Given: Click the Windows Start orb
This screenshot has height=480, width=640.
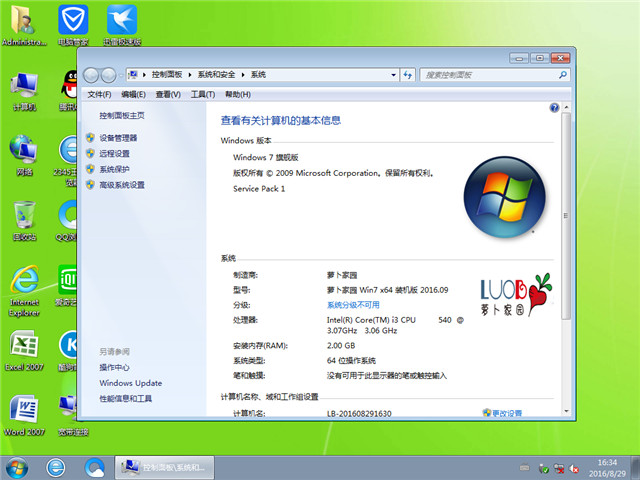Looking at the screenshot, I should coord(17,468).
